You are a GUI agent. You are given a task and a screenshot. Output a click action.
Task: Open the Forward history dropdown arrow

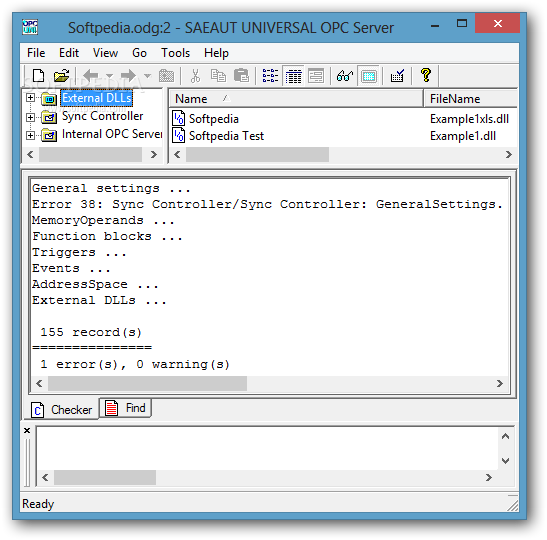point(147,76)
